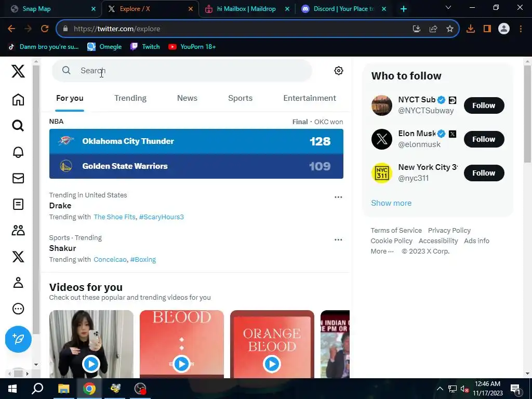Expand tab search chevron in title bar
Image resolution: width=532 pixels, height=399 pixels.
pyautogui.click(x=448, y=7)
